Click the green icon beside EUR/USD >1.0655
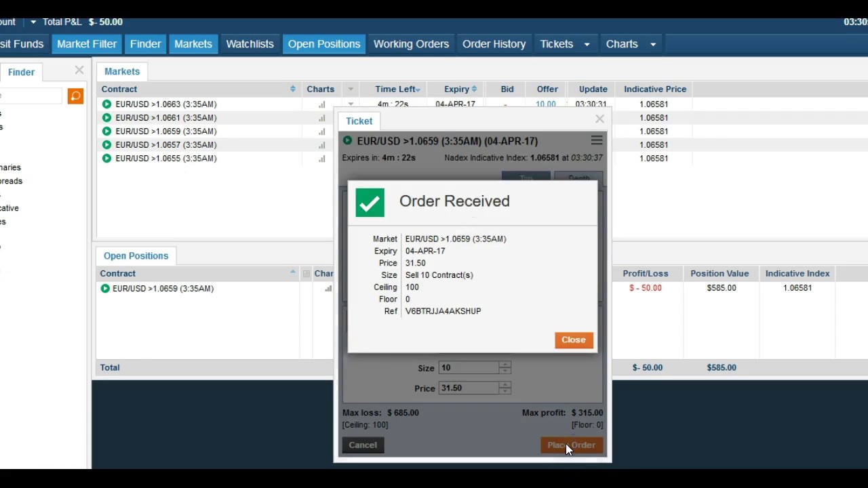Screen dimensions: 868x488 tap(106, 159)
